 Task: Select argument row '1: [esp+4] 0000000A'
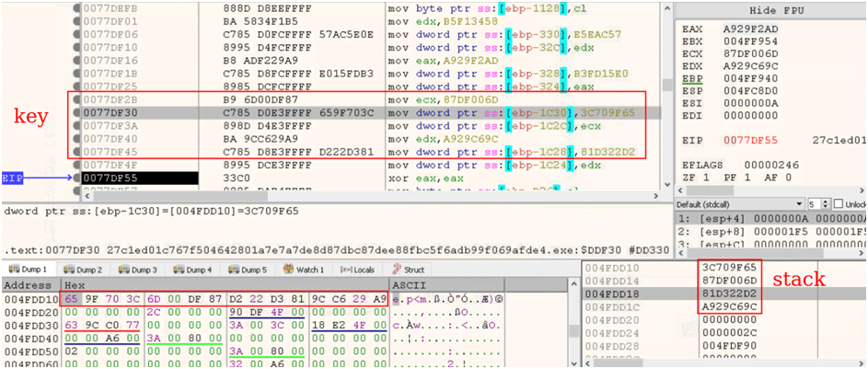pos(771,220)
